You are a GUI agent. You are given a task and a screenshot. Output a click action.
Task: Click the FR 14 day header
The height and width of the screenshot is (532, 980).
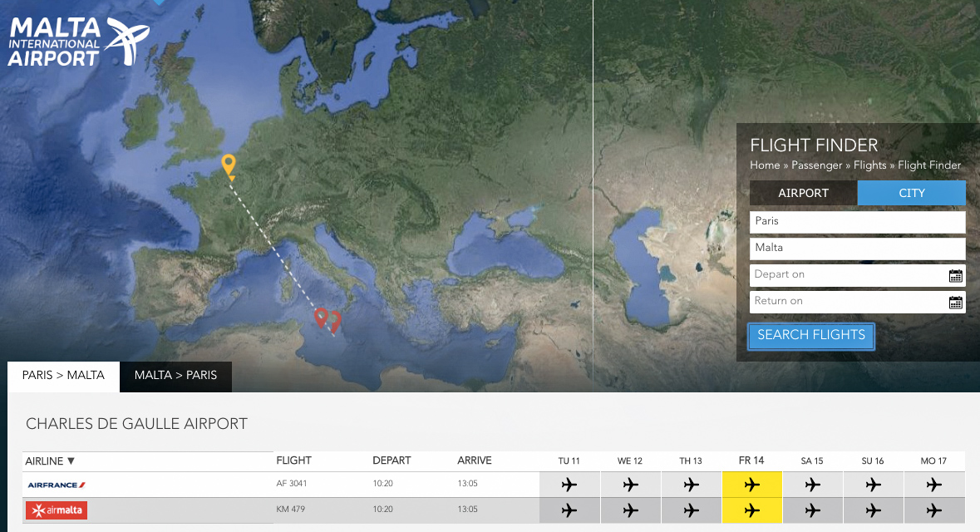pyautogui.click(x=751, y=461)
